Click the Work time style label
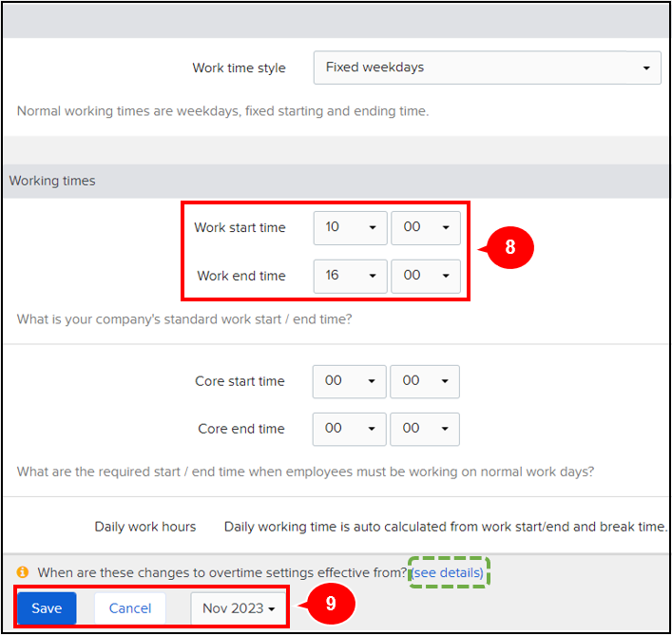 coord(239,68)
